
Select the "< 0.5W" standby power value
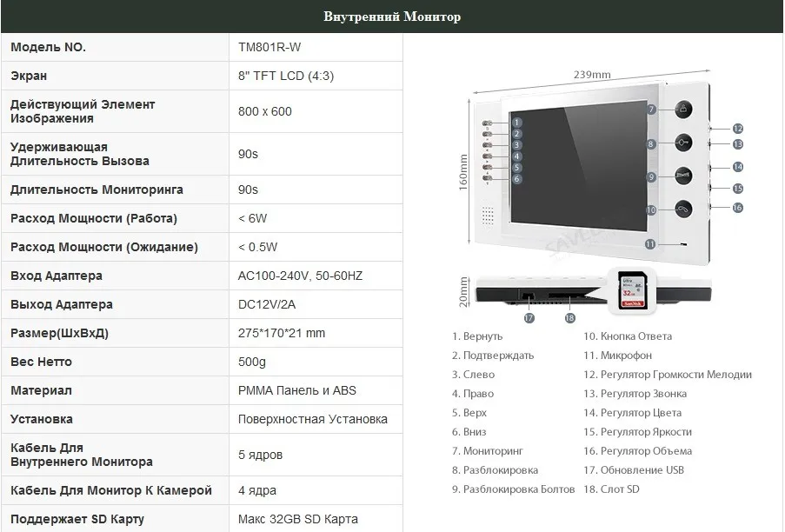pos(258,247)
